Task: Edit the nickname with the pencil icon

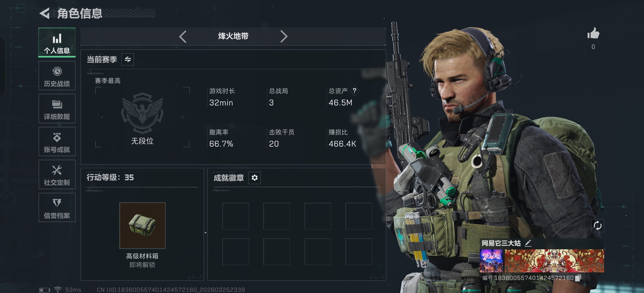Action: (x=528, y=243)
